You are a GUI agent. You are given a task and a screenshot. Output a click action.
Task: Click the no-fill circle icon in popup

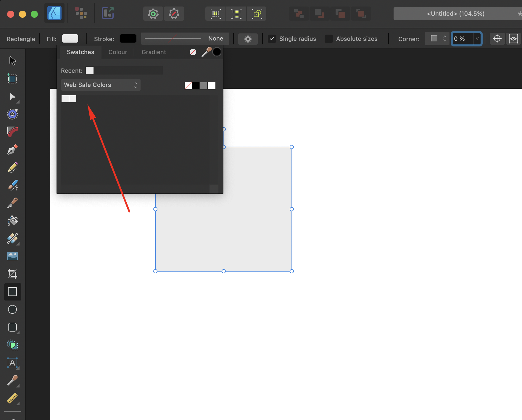pos(193,52)
